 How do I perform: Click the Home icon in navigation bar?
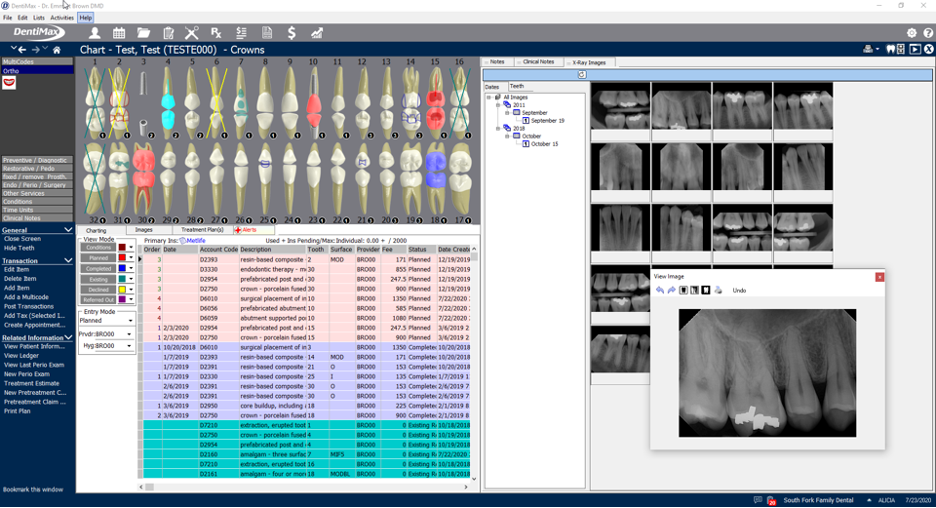click(x=57, y=49)
